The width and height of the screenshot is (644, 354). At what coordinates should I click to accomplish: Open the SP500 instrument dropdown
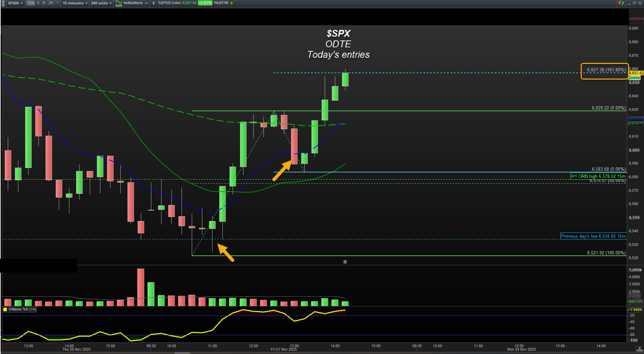[x=16, y=3]
